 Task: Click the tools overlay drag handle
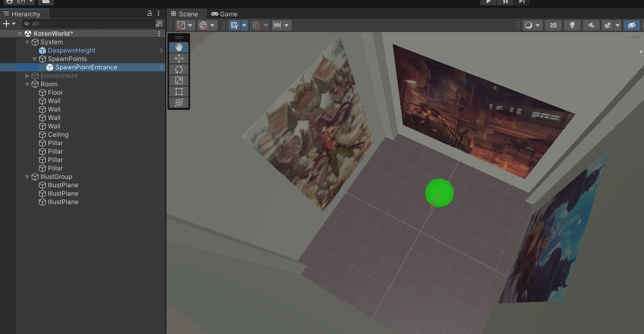tap(179, 38)
